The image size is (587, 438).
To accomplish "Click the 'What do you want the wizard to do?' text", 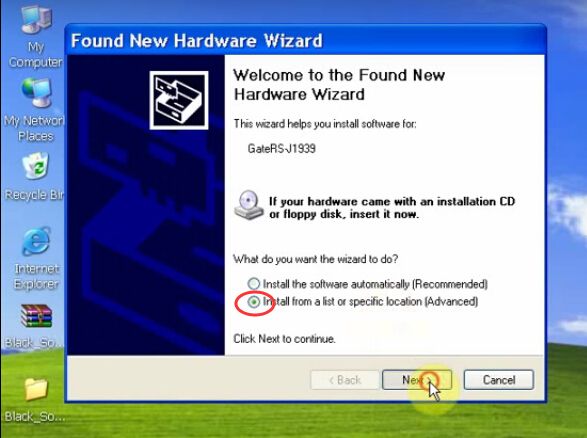I will 316,259.
